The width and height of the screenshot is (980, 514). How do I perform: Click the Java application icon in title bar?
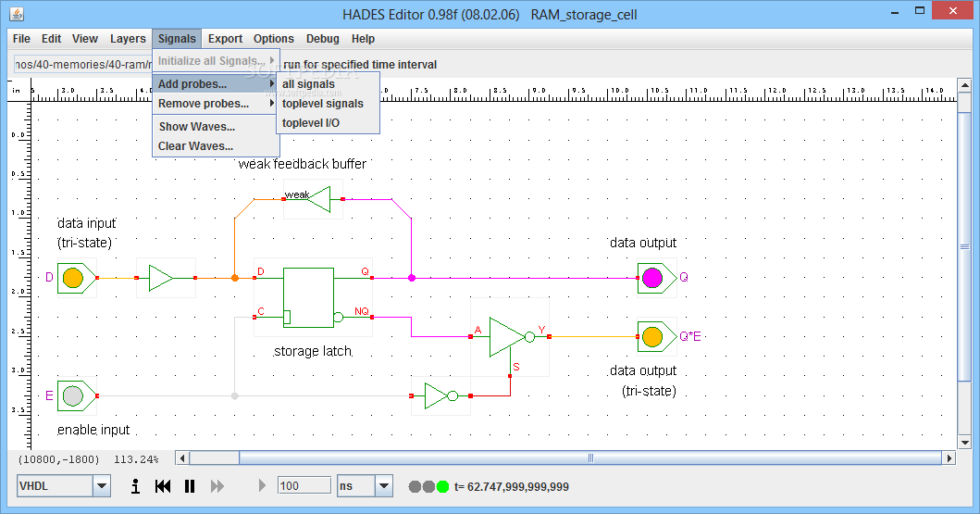click(x=17, y=13)
